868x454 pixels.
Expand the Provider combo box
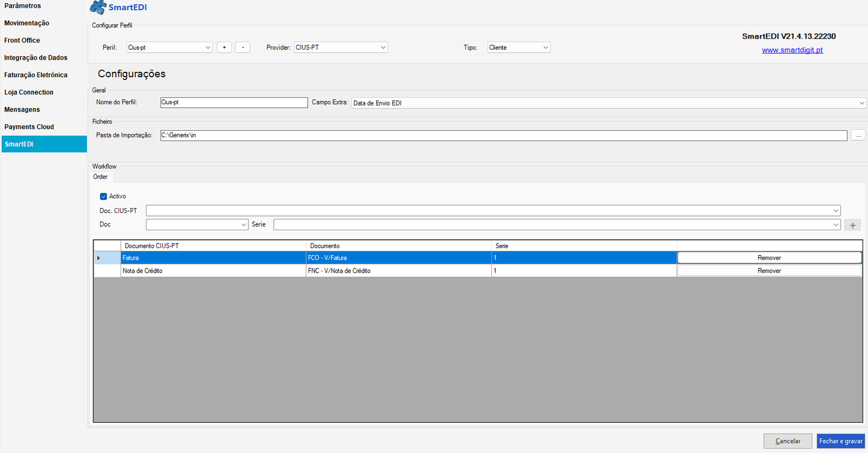point(341,48)
